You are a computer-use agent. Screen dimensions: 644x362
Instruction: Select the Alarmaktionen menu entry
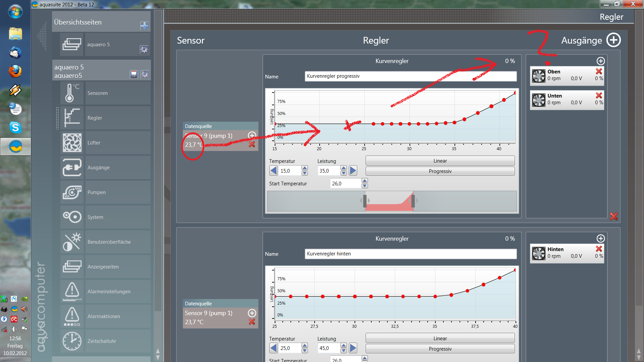(117, 316)
